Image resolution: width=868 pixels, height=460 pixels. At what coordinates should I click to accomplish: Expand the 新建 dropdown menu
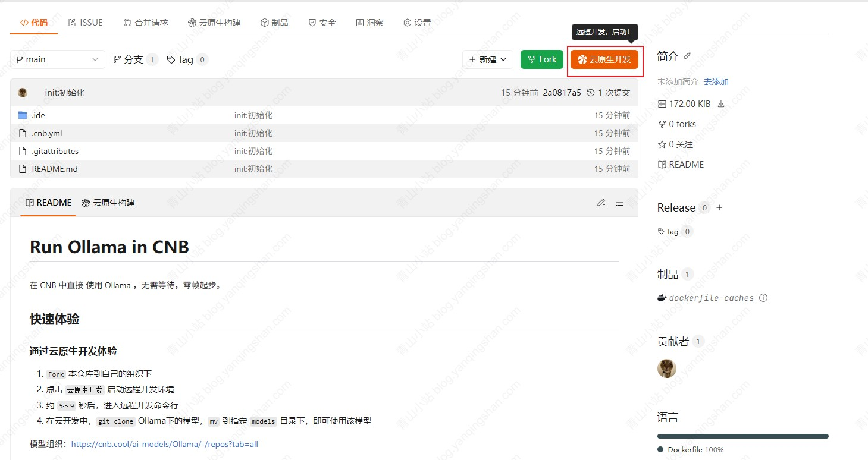tap(488, 59)
